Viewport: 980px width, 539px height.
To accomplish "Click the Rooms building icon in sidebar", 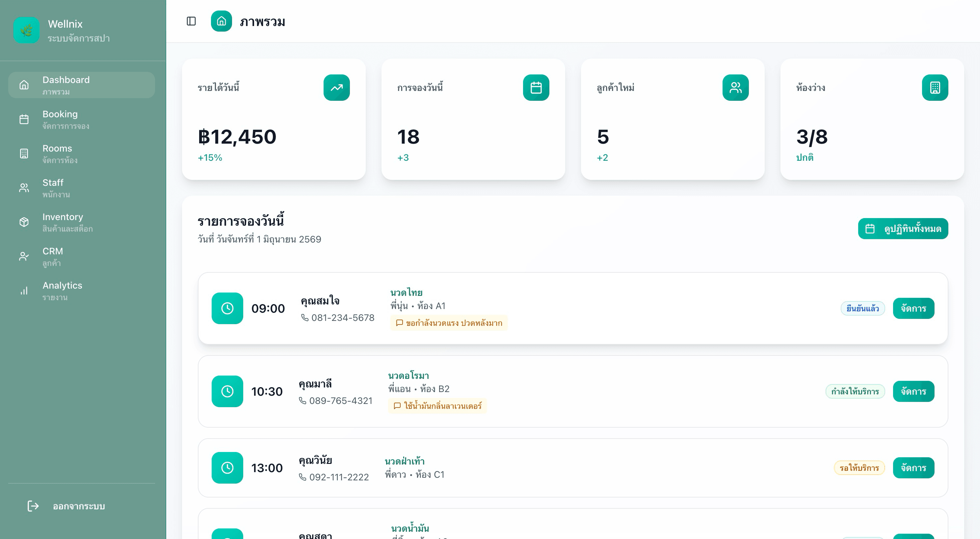I will (24, 154).
